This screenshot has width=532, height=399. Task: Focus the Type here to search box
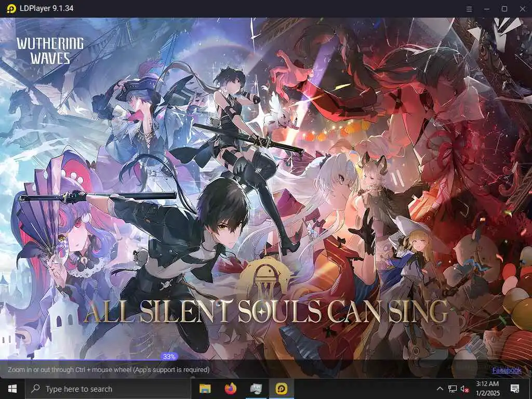click(109, 389)
